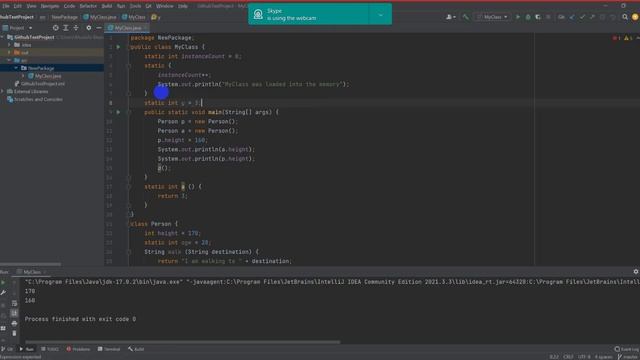Click the Git push arrow icon
The image size is (640, 360).
pos(592,17)
